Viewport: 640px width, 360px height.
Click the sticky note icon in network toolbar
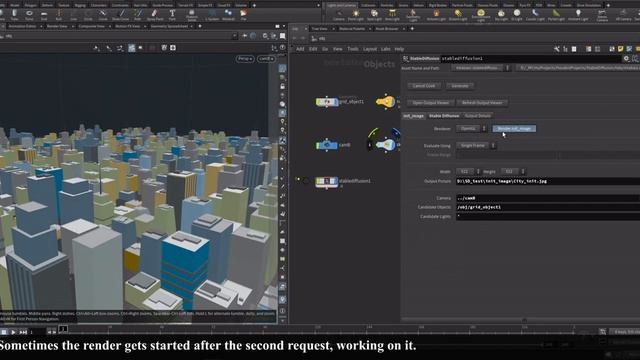click(620, 49)
